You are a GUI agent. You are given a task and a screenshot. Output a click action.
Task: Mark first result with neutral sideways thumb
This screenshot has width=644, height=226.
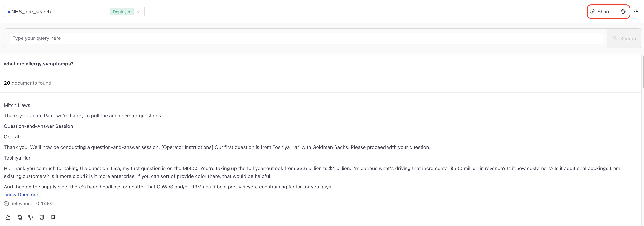click(19, 217)
